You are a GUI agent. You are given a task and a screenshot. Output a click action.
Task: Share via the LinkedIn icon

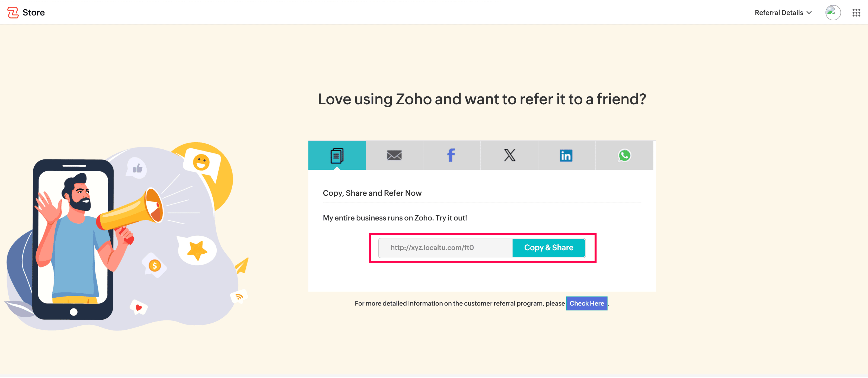[566, 155]
